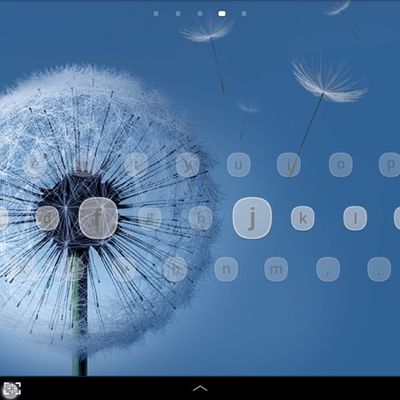Viewport: 400px width, 400px height.
Task: Click the 'p' key at the right edge
Action: [x=390, y=165]
